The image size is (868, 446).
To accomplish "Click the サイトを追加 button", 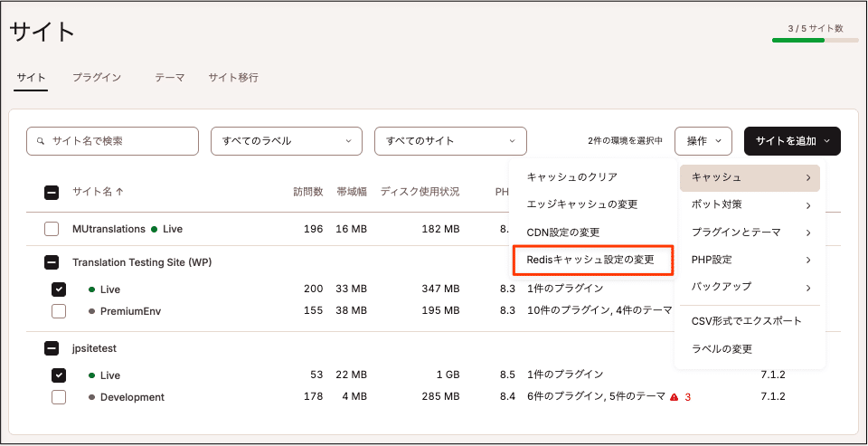I will pyautogui.click(x=792, y=141).
